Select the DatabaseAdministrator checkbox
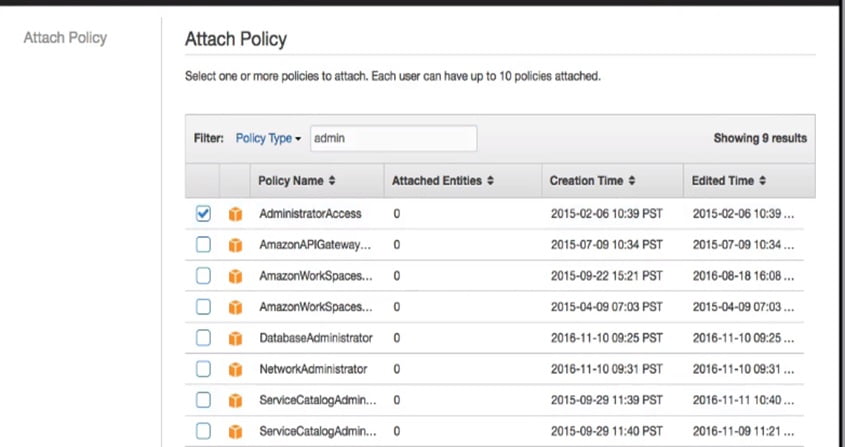Image resolution: width=845 pixels, height=447 pixels. [x=203, y=338]
